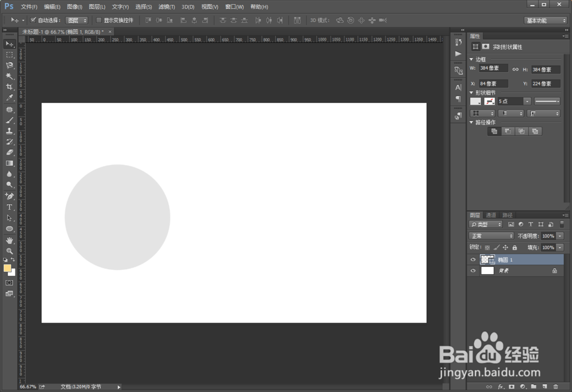Collapse the 边框 section
The height and width of the screenshot is (392, 572).
(471, 59)
